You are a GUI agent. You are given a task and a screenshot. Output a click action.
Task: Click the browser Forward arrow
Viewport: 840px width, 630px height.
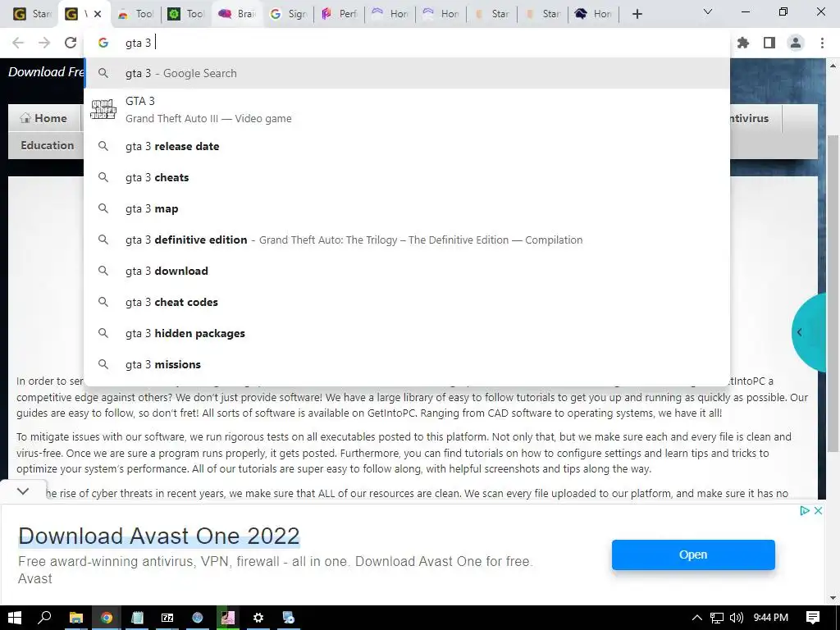[x=44, y=43]
